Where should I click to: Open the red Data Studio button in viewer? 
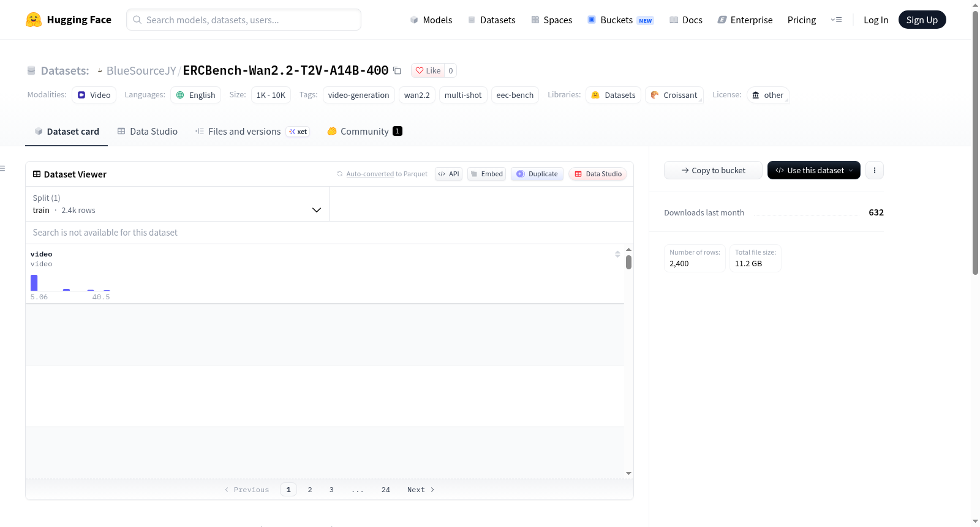point(598,174)
